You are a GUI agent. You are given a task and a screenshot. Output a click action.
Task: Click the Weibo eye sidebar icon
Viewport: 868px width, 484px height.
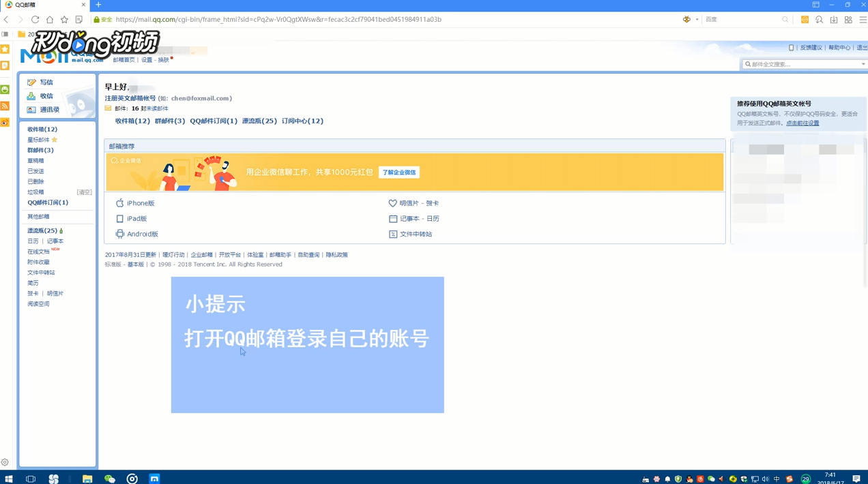click(5, 123)
